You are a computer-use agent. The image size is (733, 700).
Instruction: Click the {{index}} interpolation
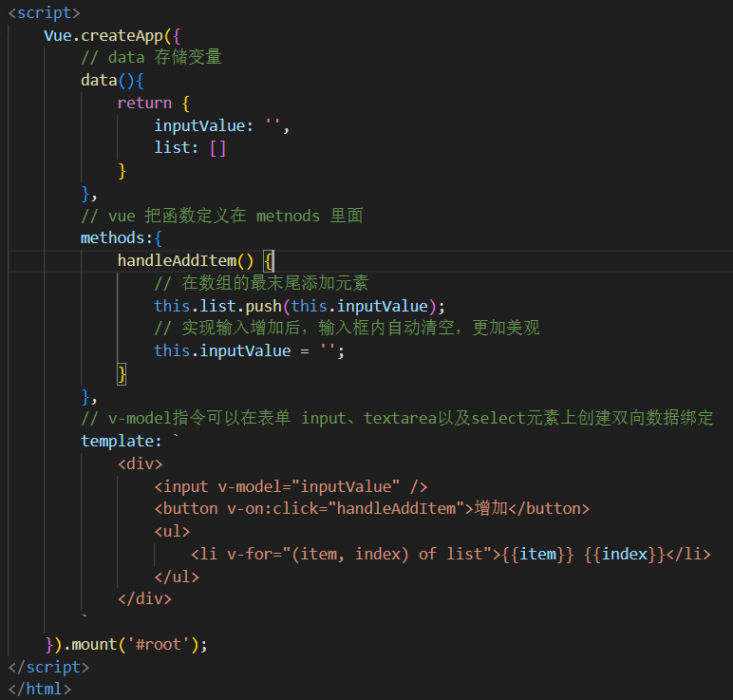[625, 554]
